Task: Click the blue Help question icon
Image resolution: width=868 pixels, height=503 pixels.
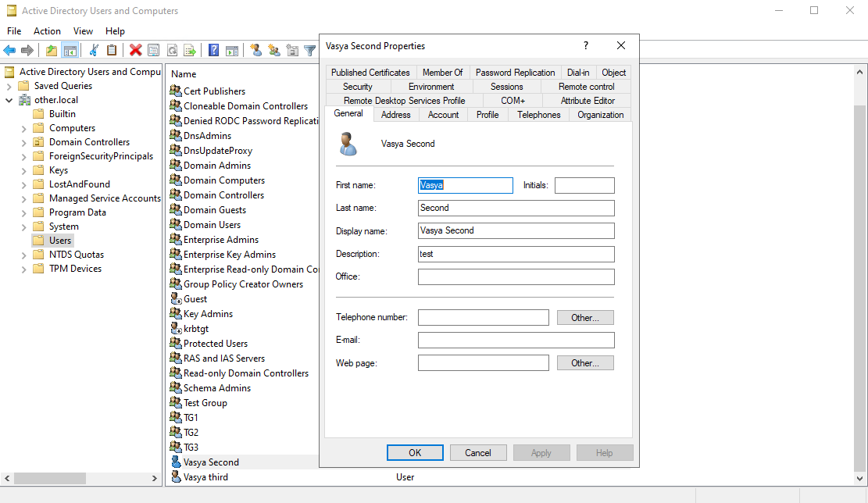Action: (213, 50)
